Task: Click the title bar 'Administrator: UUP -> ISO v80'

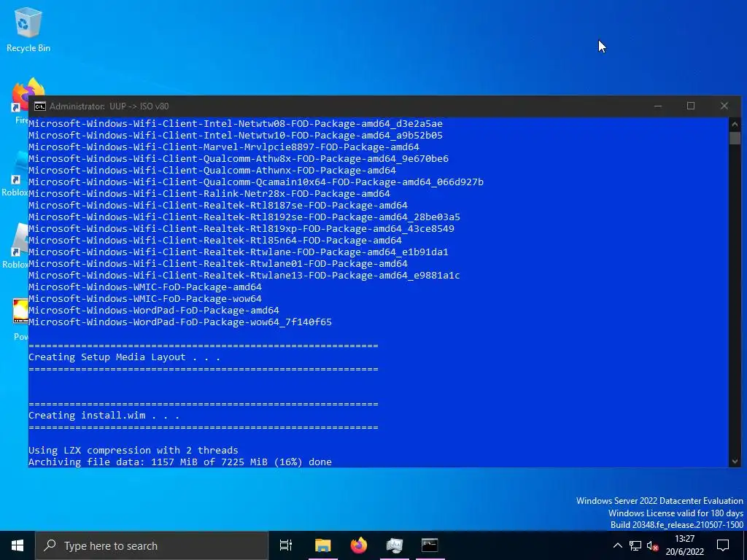Action: 109,106
